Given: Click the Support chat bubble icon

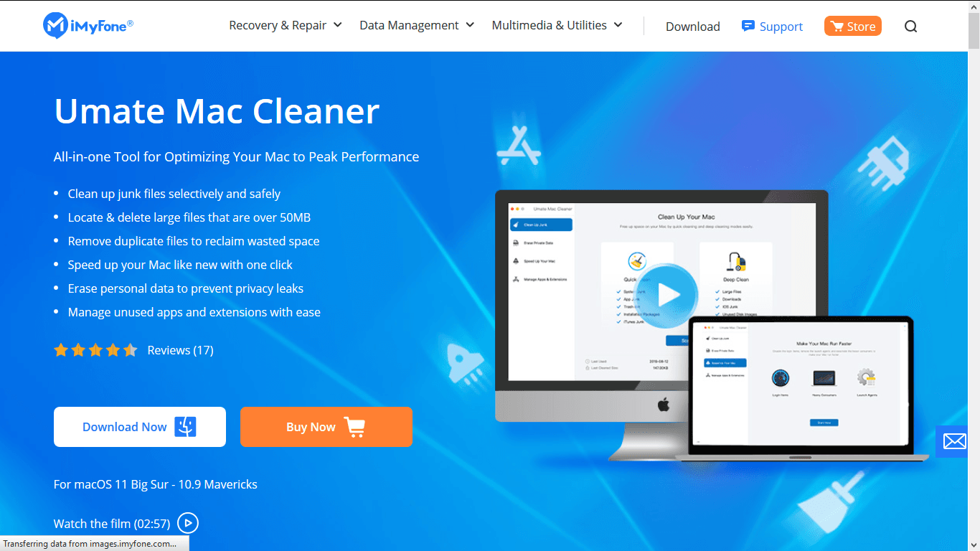Looking at the screenshot, I should coord(748,27).
